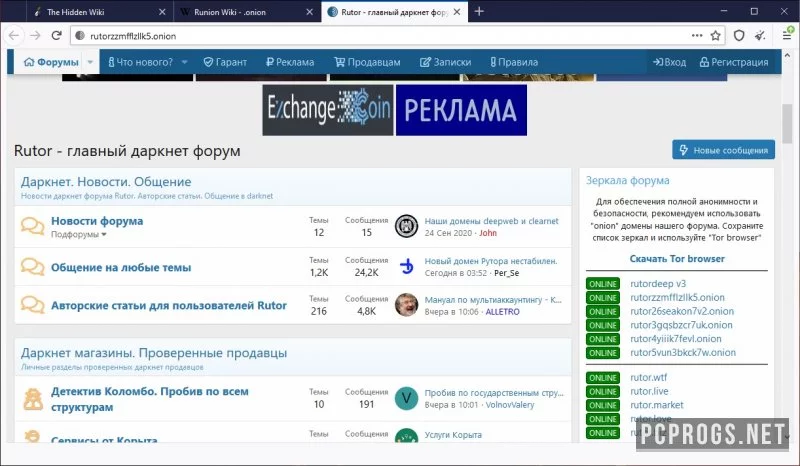Click the site identity icon in address bar
The image size is (800, 466).
pos(80,36)
